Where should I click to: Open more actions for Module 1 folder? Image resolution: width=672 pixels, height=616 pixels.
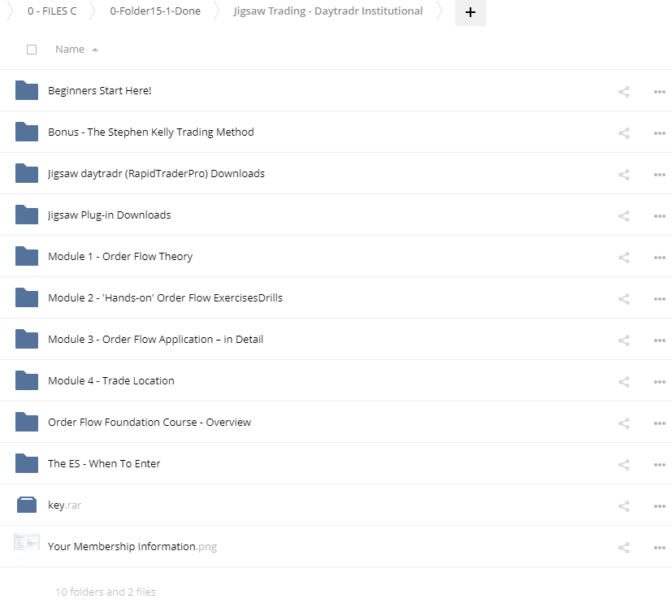point(659,257)
